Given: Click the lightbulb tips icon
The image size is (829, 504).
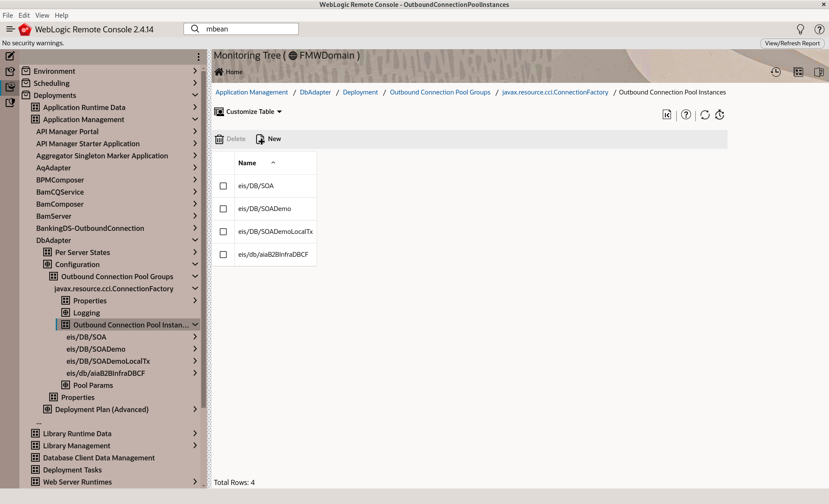Looking at the screenshot, I should pos(800,29).
